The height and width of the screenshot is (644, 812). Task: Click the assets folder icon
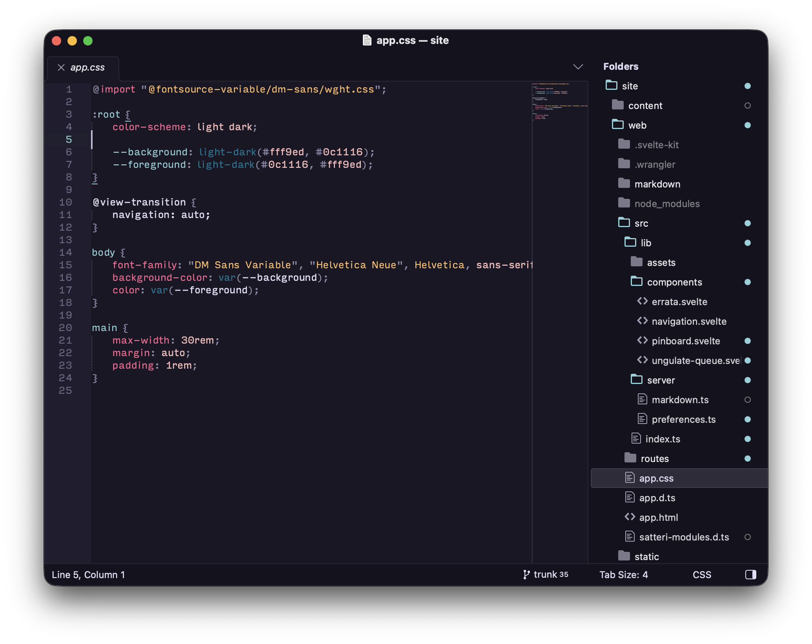636,262
